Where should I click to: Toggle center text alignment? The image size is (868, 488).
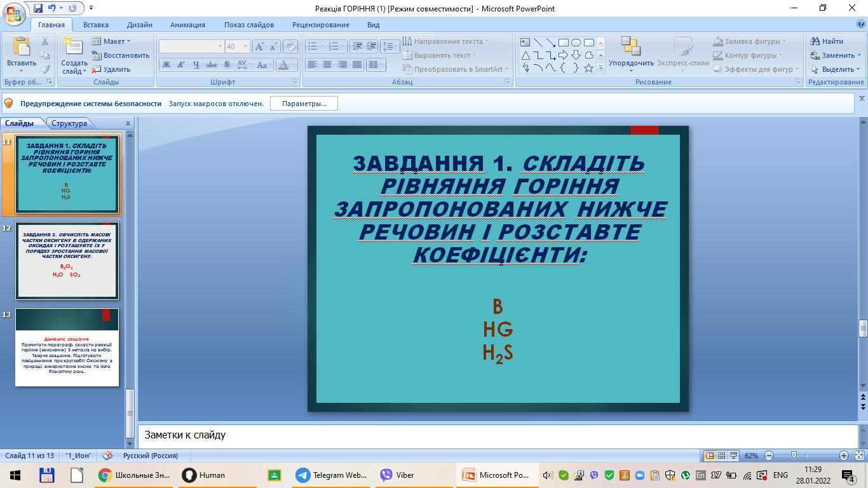(x=327, y=65)
